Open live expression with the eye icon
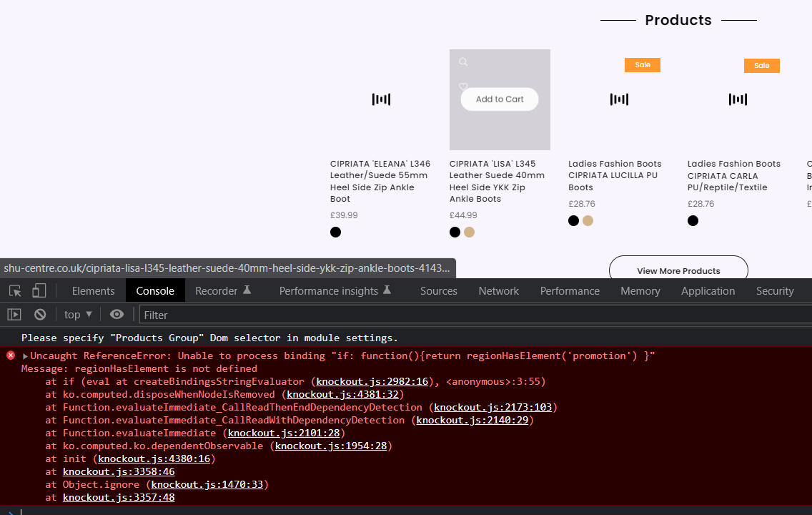Screen dimensions: 812x515 click(x=117, y=315)
